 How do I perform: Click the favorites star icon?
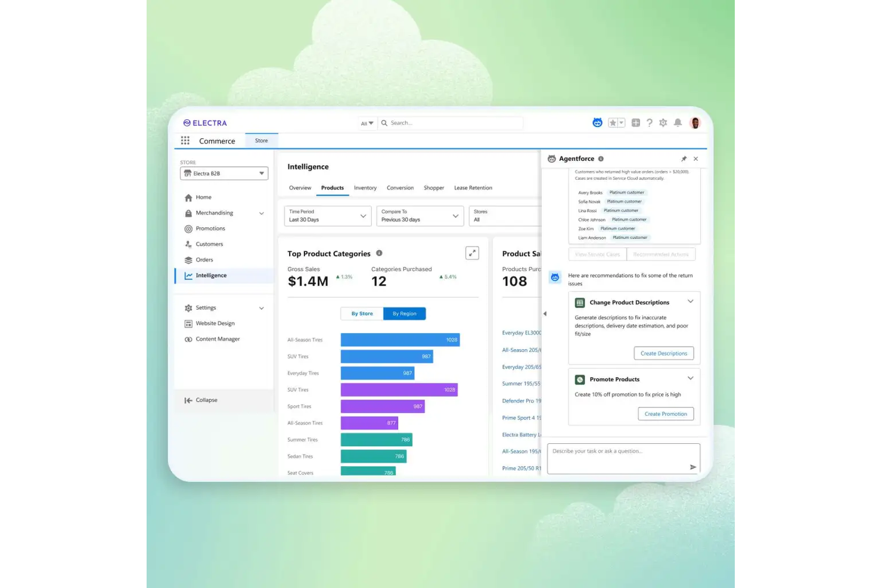pos(613,123)
